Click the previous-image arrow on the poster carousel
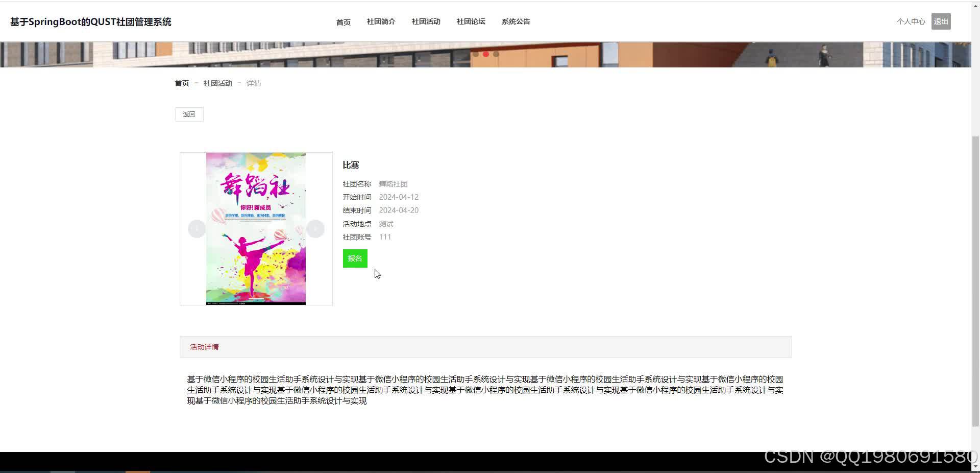Viewport: 980px width, 473px height. coord(197,228)
